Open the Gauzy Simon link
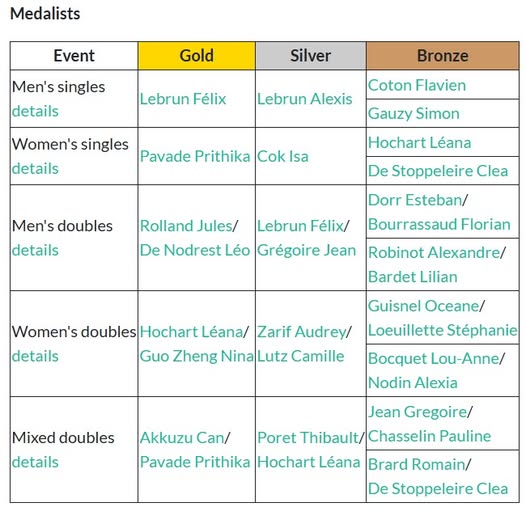 click(414, 113)
